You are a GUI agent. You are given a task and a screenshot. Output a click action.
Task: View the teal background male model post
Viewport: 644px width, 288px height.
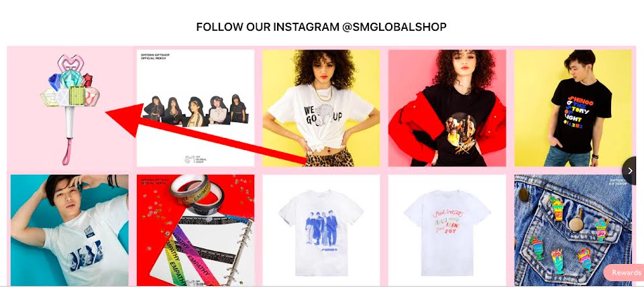pos(70,230)
